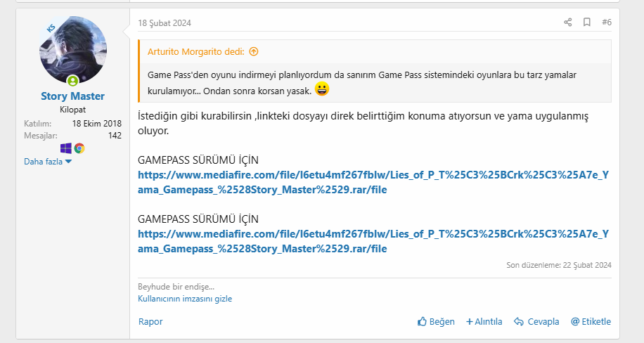Screen dimensions: 644x343
Task: Click the Son düzenleme: 22 Şubat 2024 text
Action: click(558, 266)
